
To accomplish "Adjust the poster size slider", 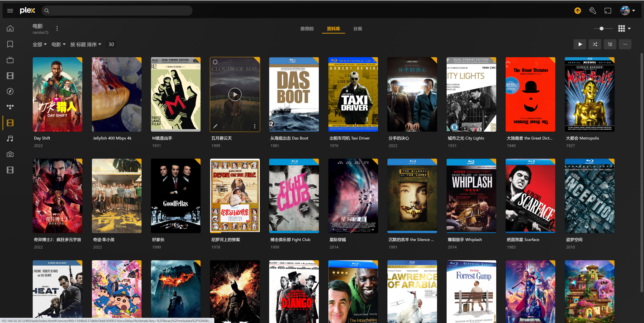I will pos(602,29).
